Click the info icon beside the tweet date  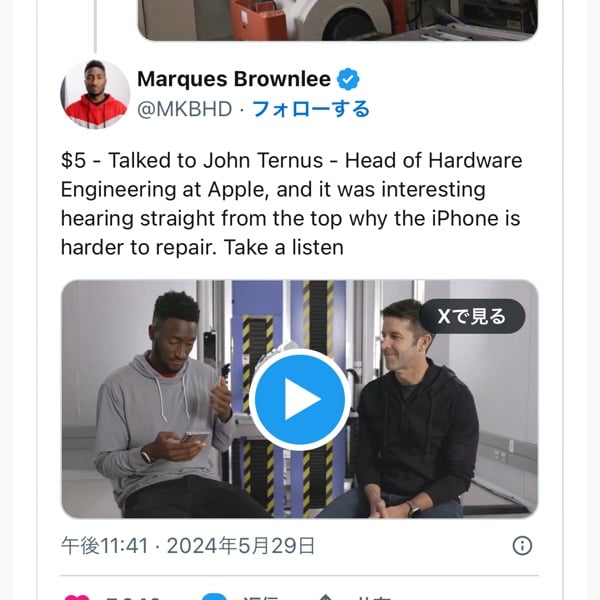[522, 545]
